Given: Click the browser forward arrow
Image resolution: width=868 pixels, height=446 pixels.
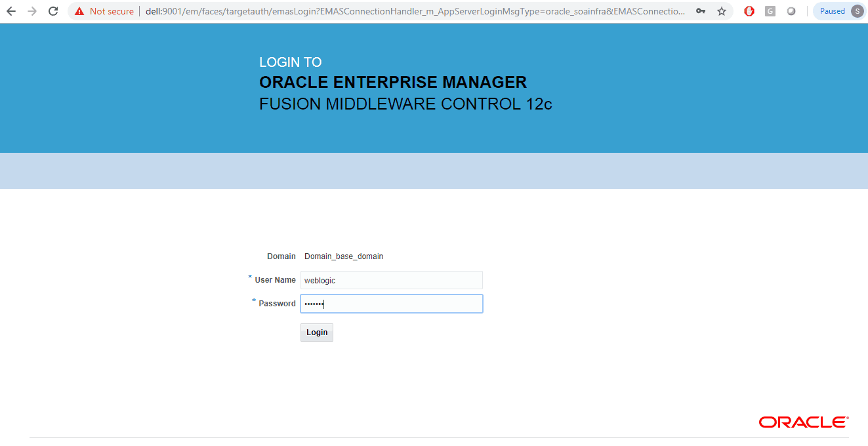Looking at the screenshot, I should click(x=32, y=11).
